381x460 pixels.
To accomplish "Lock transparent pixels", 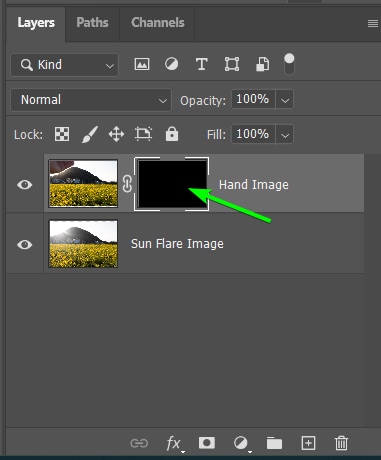I will pyautogui.click(x=62, y=134).
